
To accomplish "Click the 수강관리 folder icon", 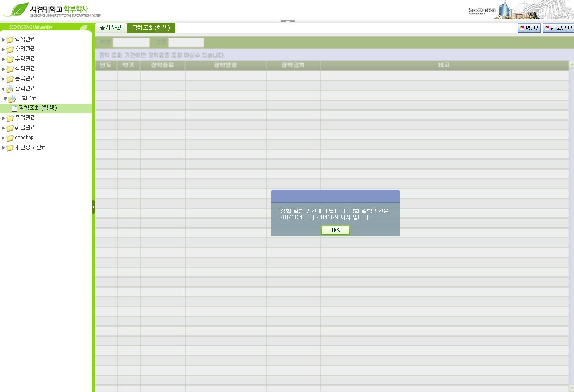I will [10, 59].
